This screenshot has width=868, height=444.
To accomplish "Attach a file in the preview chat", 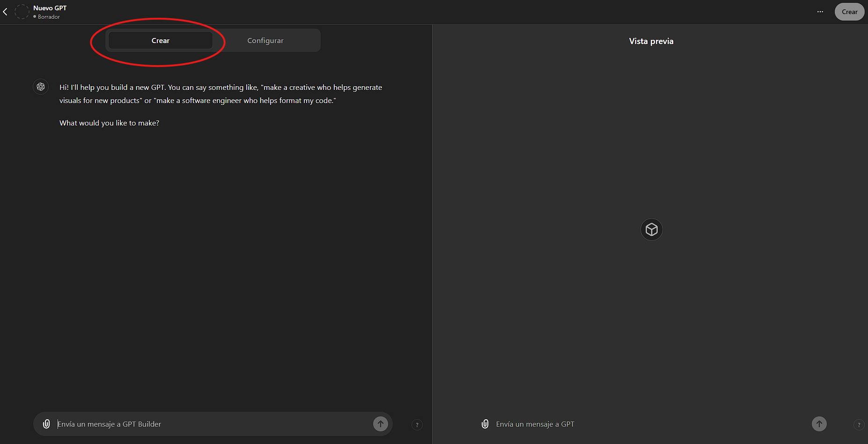I will tap(485, 424).
